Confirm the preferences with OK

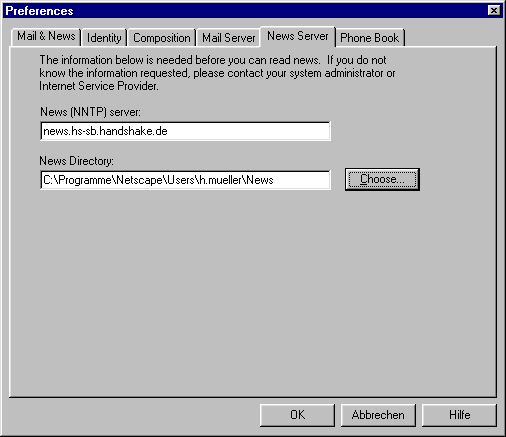[297, 415]
